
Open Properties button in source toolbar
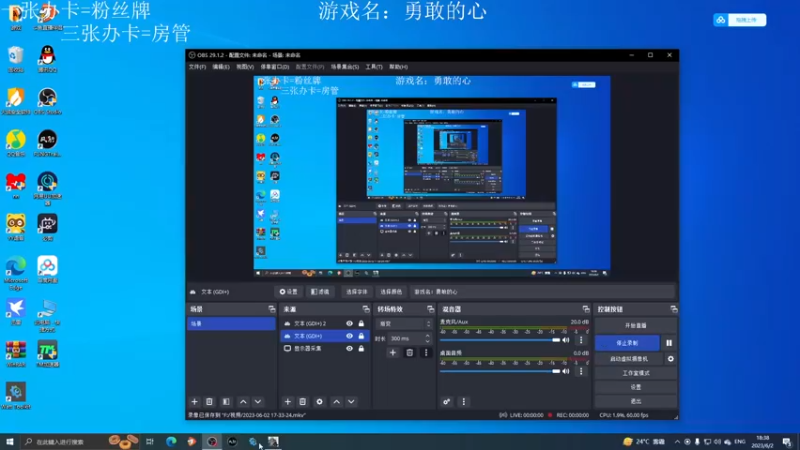pos(288,292)
